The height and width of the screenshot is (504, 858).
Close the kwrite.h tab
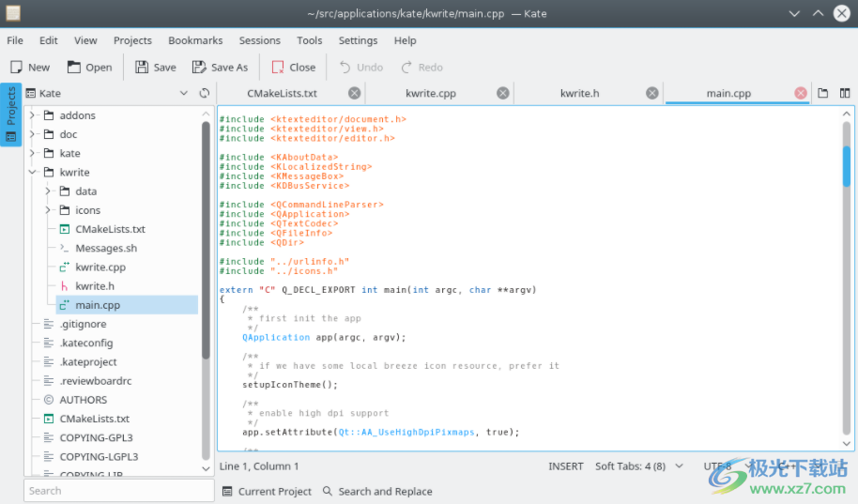click(x=651, y=93)
